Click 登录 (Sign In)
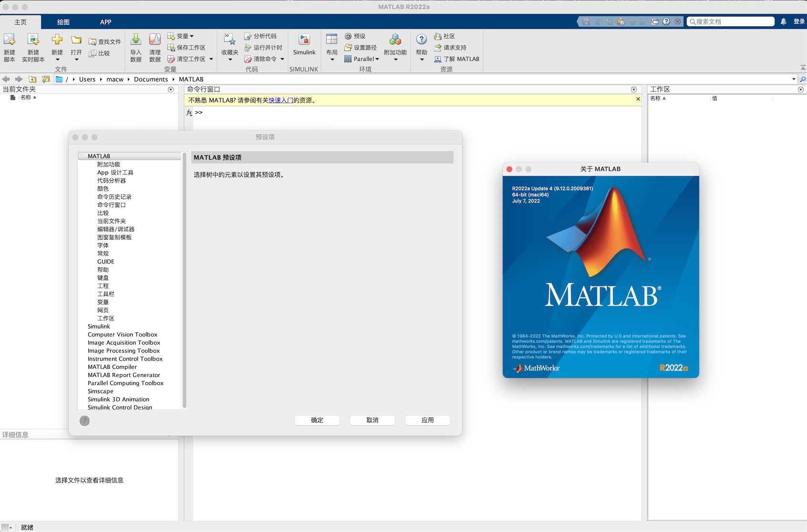Image resolution: width=807 pixels, height=532 pixels. [x=799, y=21]
